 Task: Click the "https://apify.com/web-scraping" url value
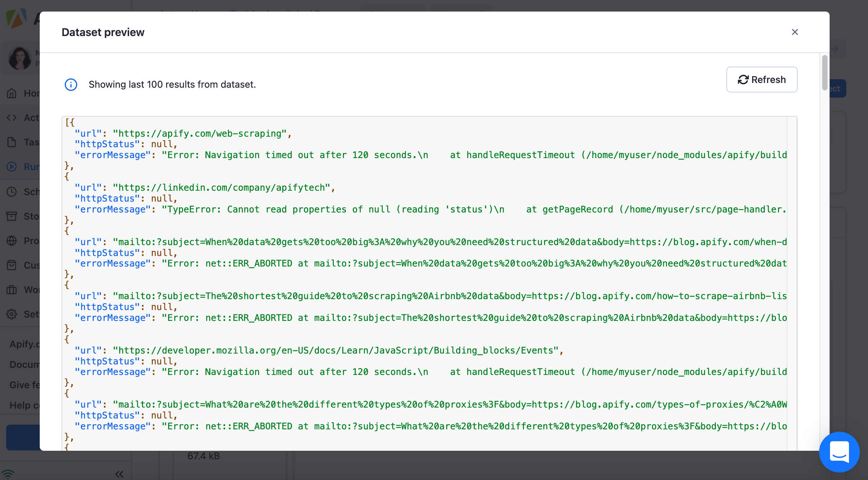pos(200,134)
